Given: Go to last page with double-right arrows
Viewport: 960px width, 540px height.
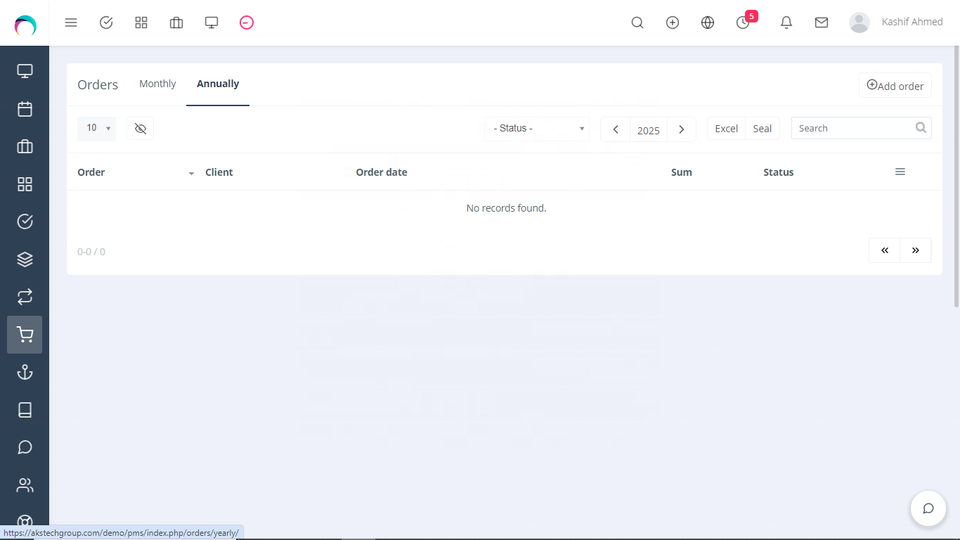Looking at the screenshot, I should point(915,250).
